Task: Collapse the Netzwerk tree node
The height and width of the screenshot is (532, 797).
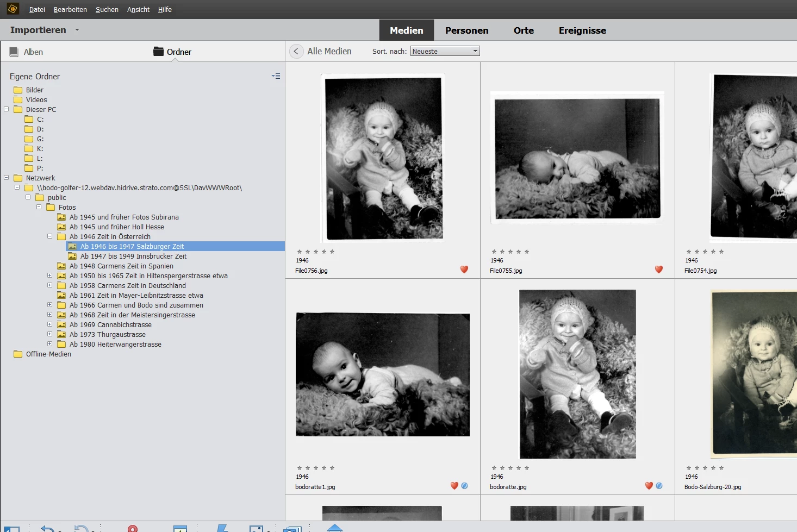Action: 7,178
